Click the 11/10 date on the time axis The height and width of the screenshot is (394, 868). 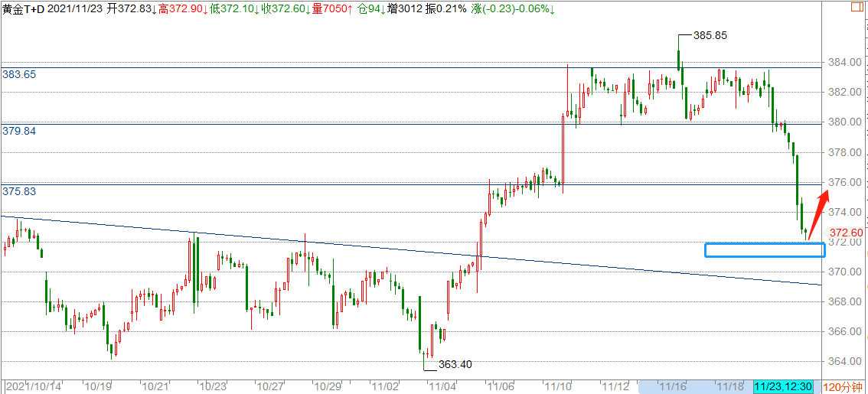pyautogui.click(x=556, y=387)
